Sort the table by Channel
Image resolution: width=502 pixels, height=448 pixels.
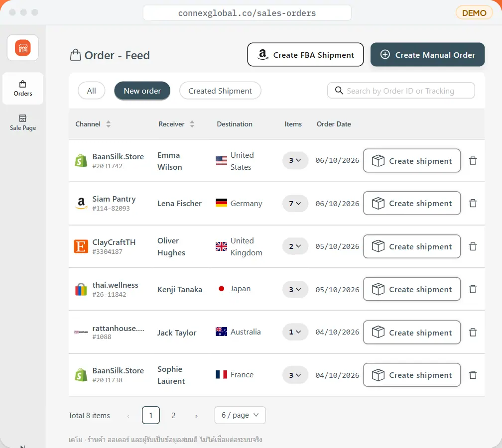pyautogui.click(x=109, y=124)
